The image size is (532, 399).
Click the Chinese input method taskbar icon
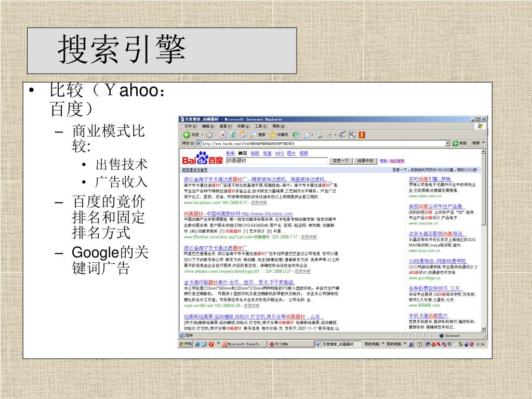411,344
